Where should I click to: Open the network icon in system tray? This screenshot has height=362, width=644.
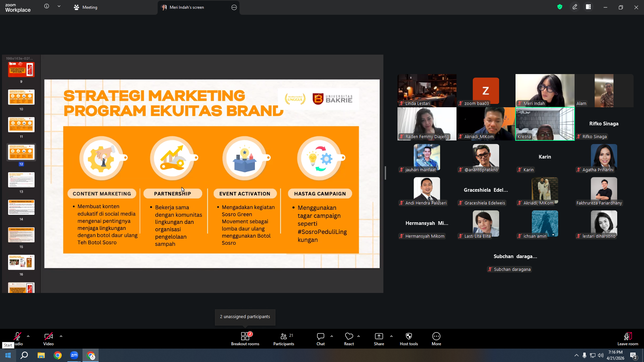click(x=592, y=355)
